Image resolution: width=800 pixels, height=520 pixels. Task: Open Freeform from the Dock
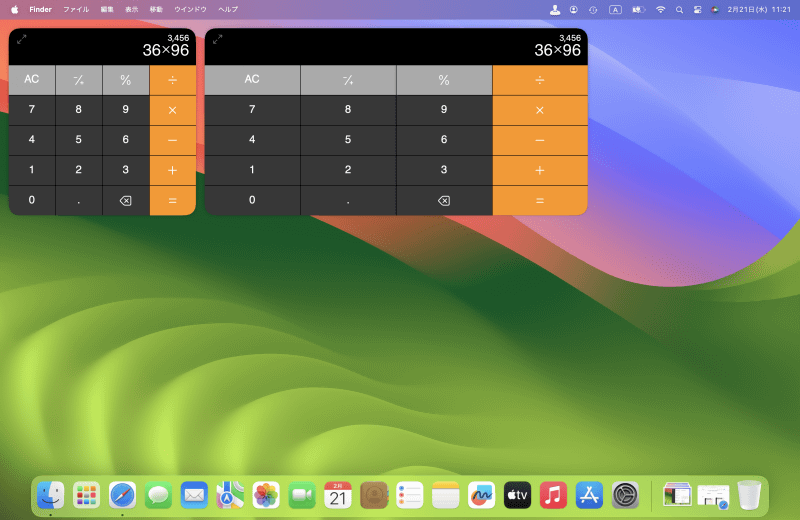click(482, 495)
